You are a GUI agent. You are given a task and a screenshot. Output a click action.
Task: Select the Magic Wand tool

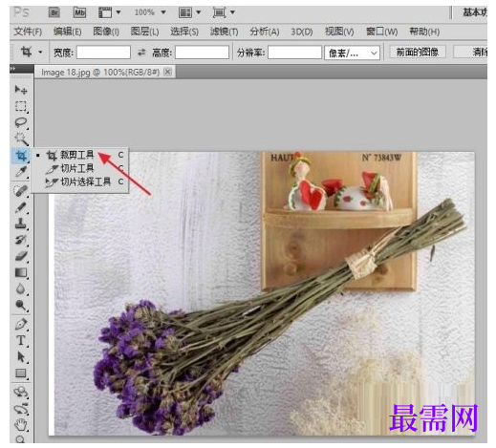click(21, 139)
